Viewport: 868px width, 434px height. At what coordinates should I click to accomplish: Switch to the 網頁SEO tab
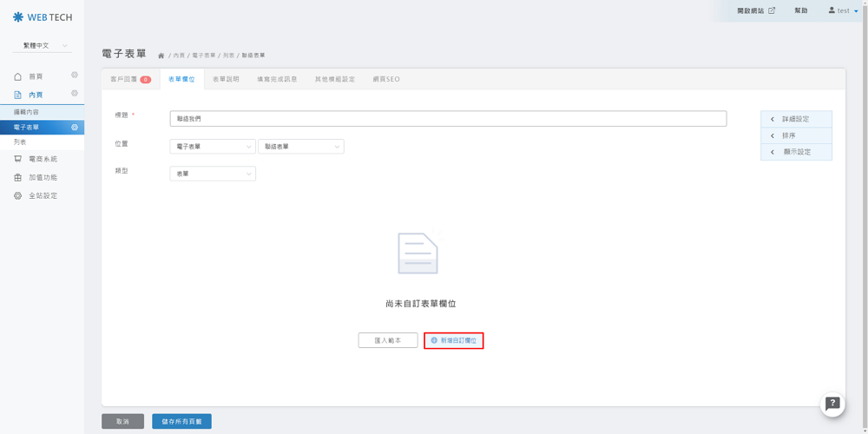click(x=386, y=79)
